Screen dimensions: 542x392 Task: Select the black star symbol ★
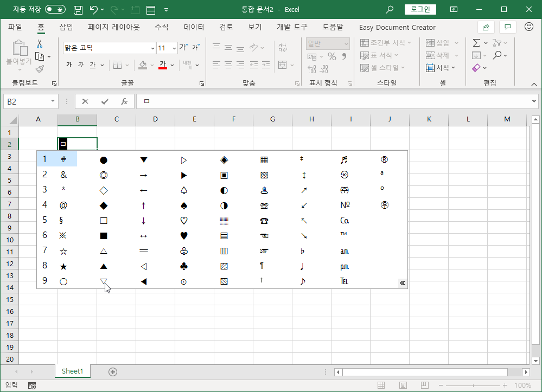[x=63, y=266]
